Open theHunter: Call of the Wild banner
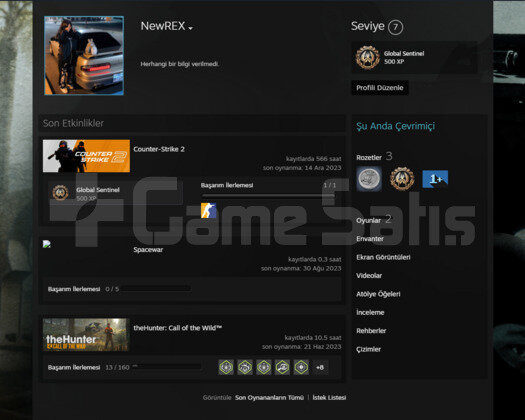The width and height of the screenshot is (525, 420). tap(86, 334)
